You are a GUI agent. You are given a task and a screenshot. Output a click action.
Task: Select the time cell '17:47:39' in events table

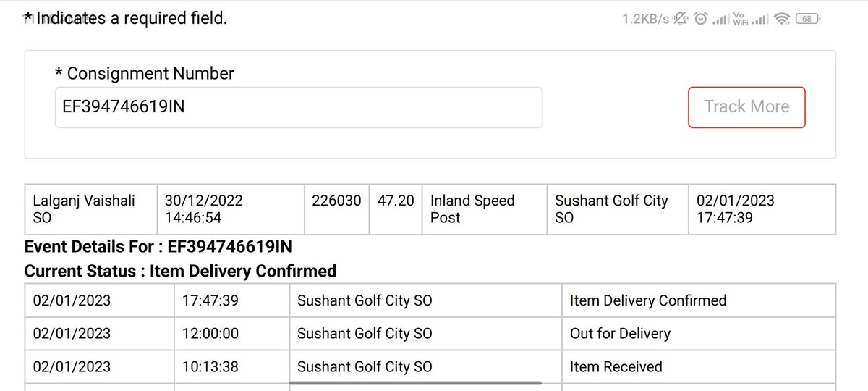231,300
